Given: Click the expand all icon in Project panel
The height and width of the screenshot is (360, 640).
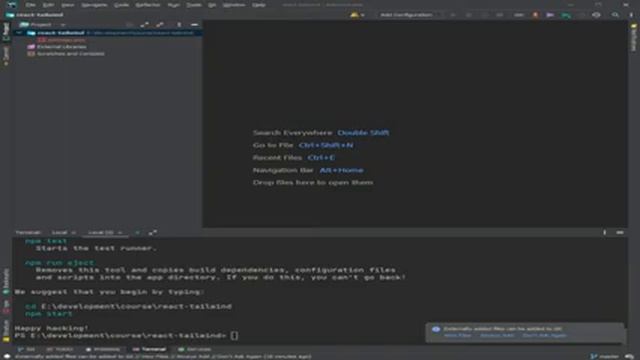Looking at the screenshot, I should pyautogui.click(x=144, y=25).
